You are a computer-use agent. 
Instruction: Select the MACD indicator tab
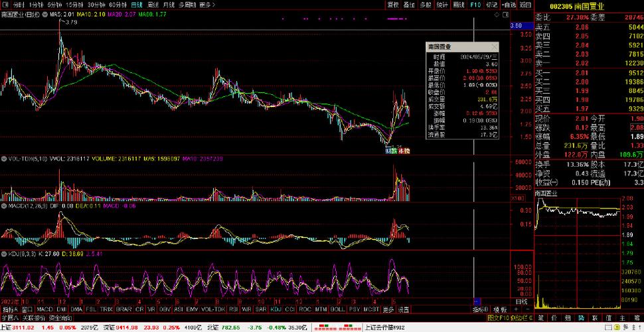tap(44, 309)
